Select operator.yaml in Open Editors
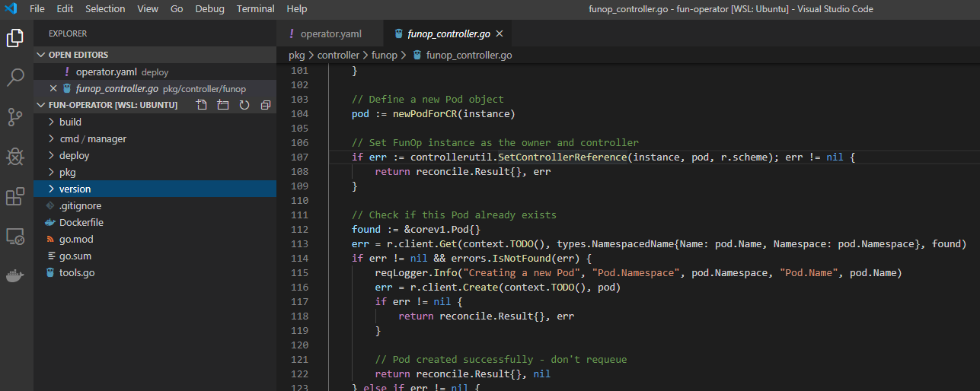Screen dimensions: 980x391 click(155, 72)
